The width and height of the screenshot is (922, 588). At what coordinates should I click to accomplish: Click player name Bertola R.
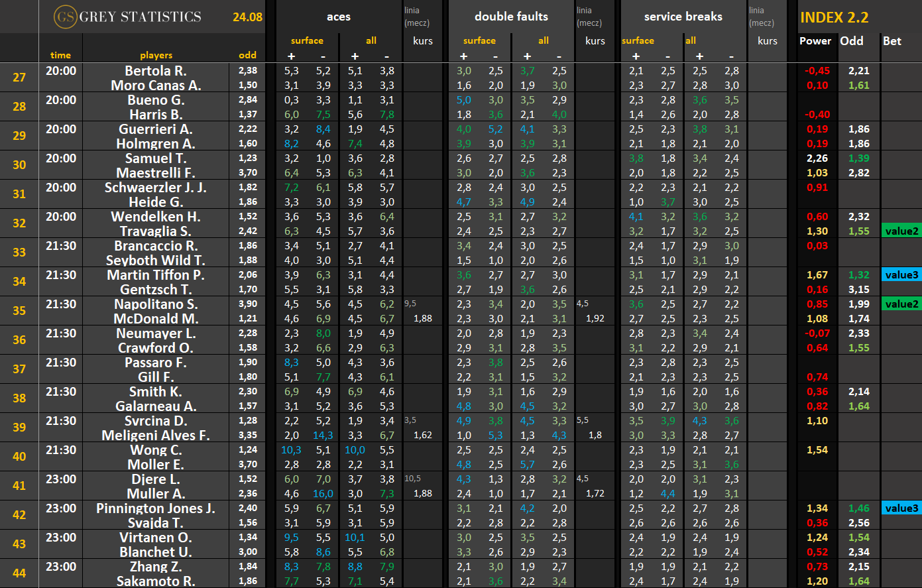[x=156, y=70]
